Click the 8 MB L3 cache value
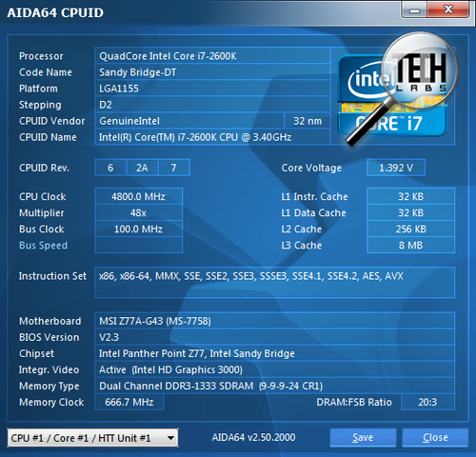Screen dimensions: 476x457 pyautogui.click(x=410, y=245)
